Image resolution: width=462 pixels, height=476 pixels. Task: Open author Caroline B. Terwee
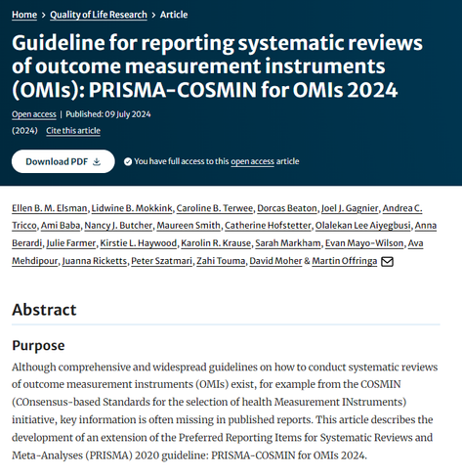point(215,208)
